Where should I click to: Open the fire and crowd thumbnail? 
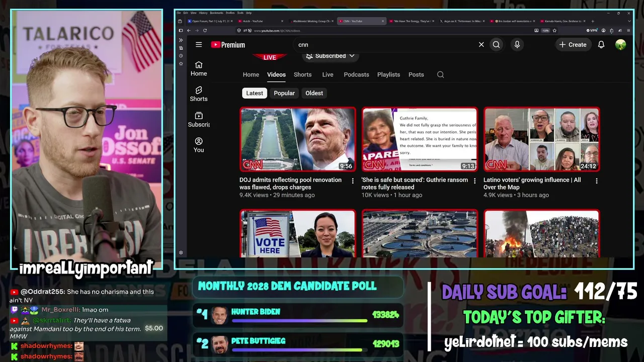542,234
